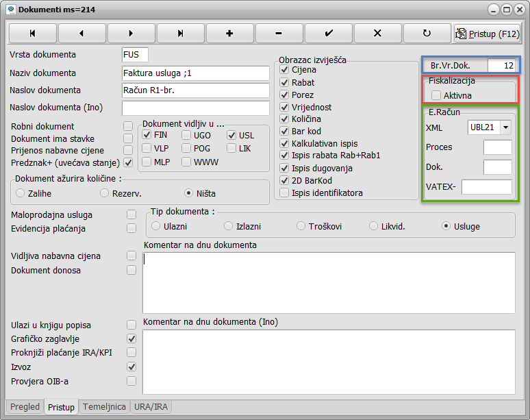530x420 pixels.
Task: Switch to the Pregled tab
Action: pyautogui.click(x=25, y=406)
